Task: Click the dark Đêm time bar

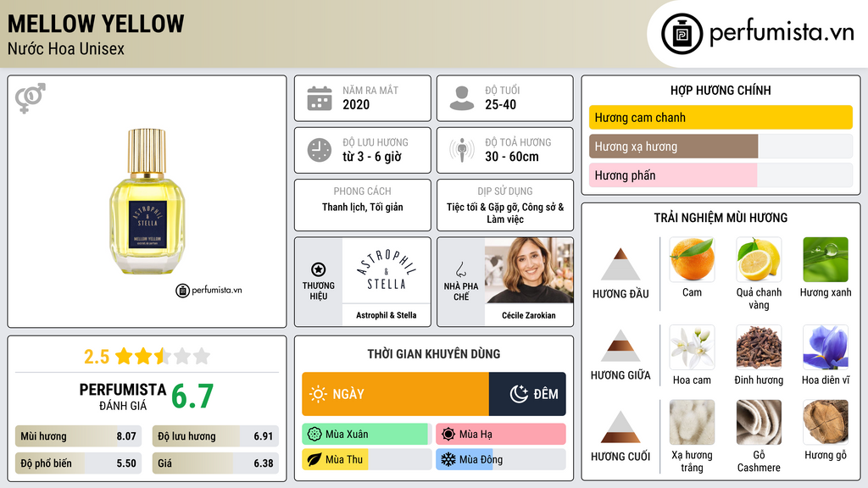Action: 527,394
